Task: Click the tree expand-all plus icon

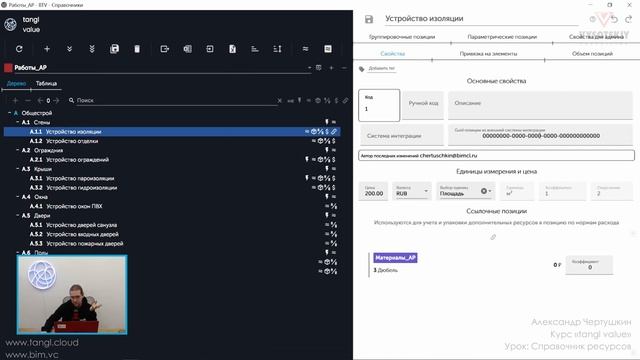Action: click(16, 100)
